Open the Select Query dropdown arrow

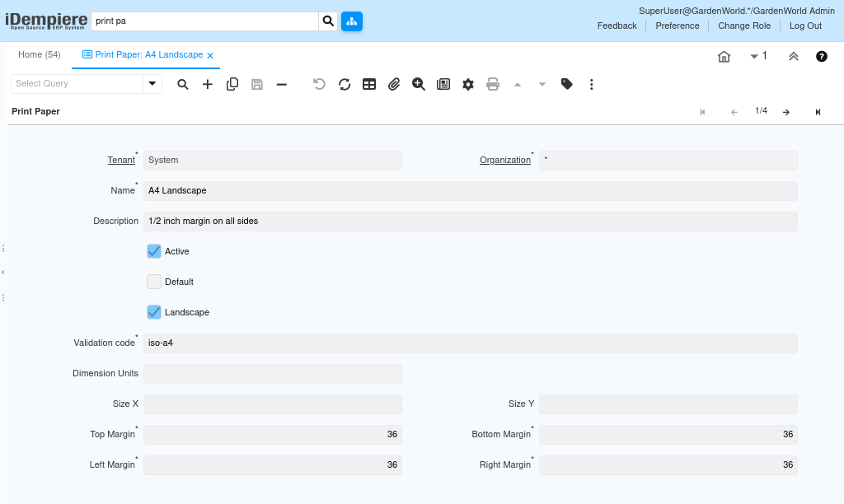152,84
